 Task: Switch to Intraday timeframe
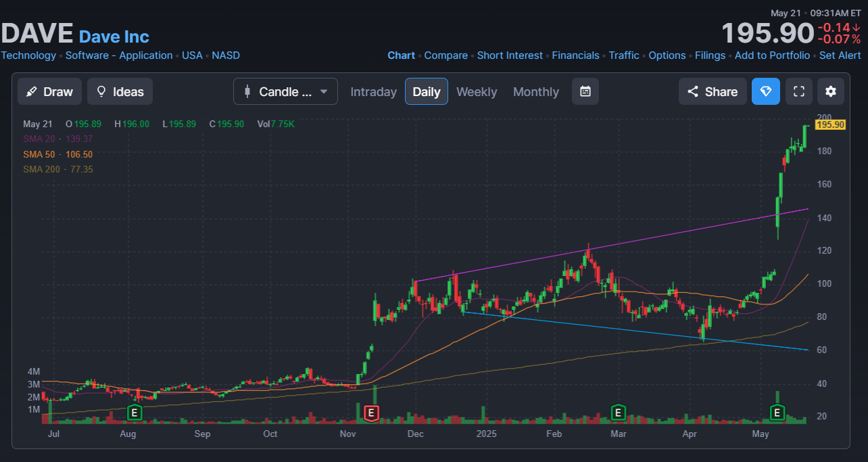[373, 91]
